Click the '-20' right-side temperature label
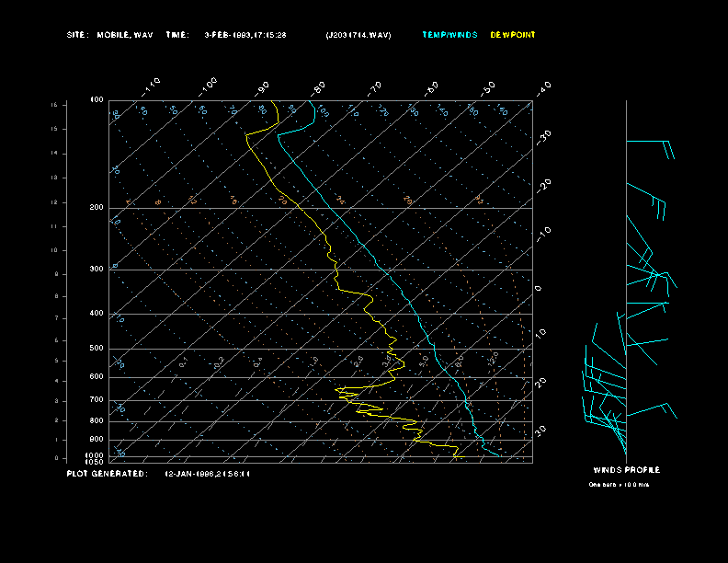 [x=543, y=186]
